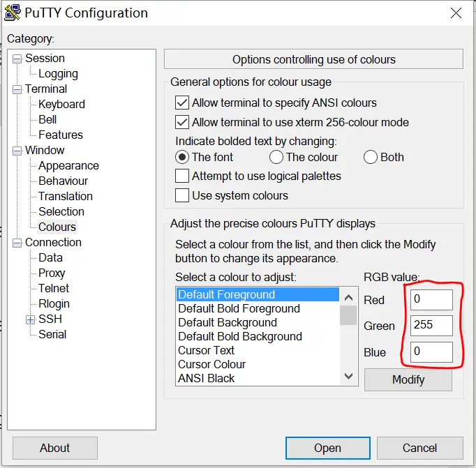
Task: Select 'The font' radio button
Action: (182, 157)
